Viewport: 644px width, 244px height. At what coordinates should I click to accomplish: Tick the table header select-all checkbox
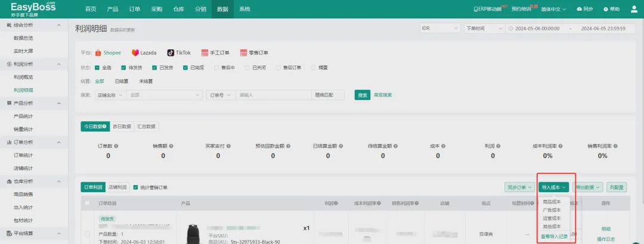coord(87,203)
